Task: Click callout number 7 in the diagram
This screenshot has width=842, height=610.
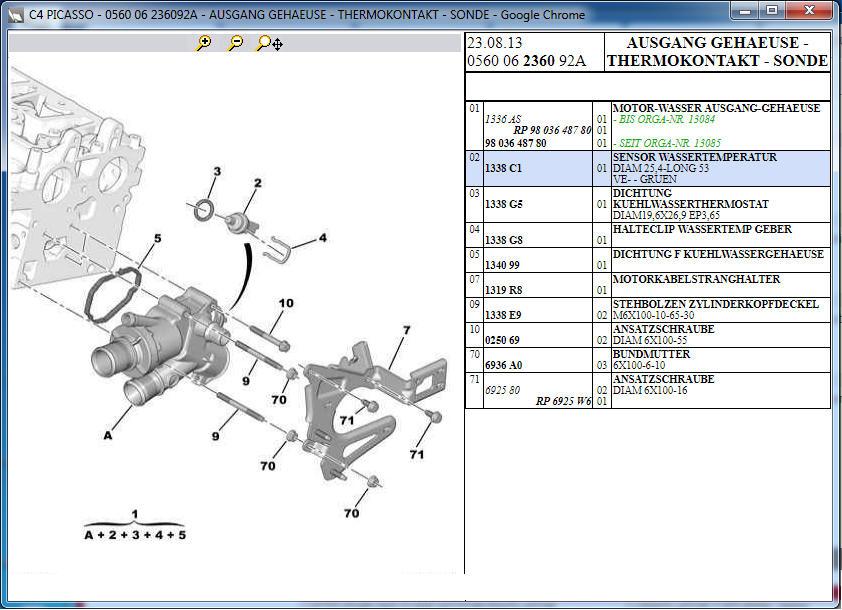Action: pos(407,330)
